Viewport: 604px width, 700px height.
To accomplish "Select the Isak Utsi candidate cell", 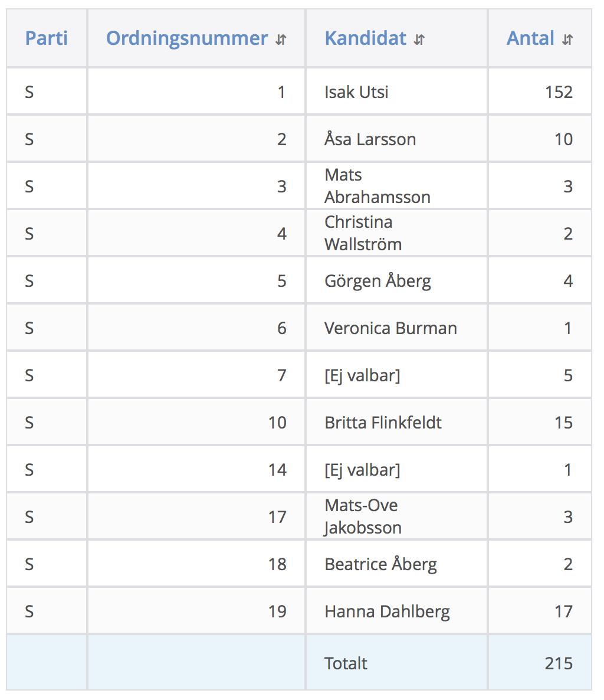I will (396, 91).
